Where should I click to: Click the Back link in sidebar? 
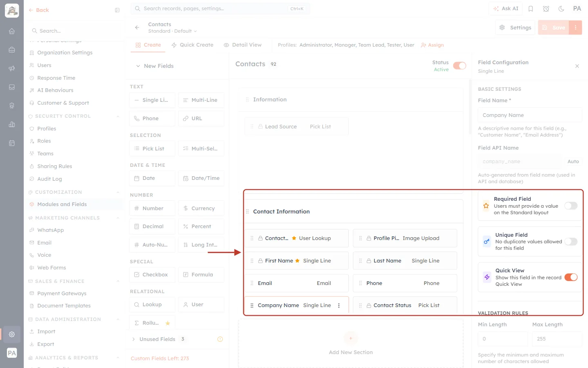39,10
